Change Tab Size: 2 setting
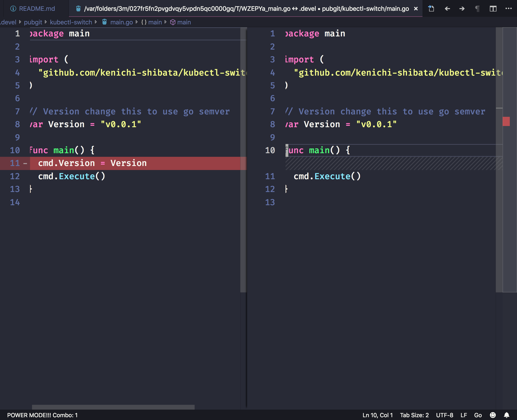Viewport: 517px width, 420px height. coord(414,415)
